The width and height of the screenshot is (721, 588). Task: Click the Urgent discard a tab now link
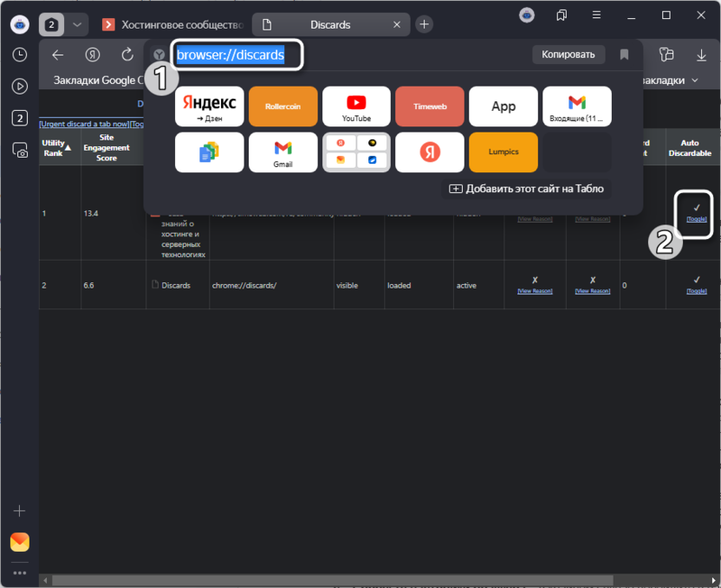coord(84,124)
